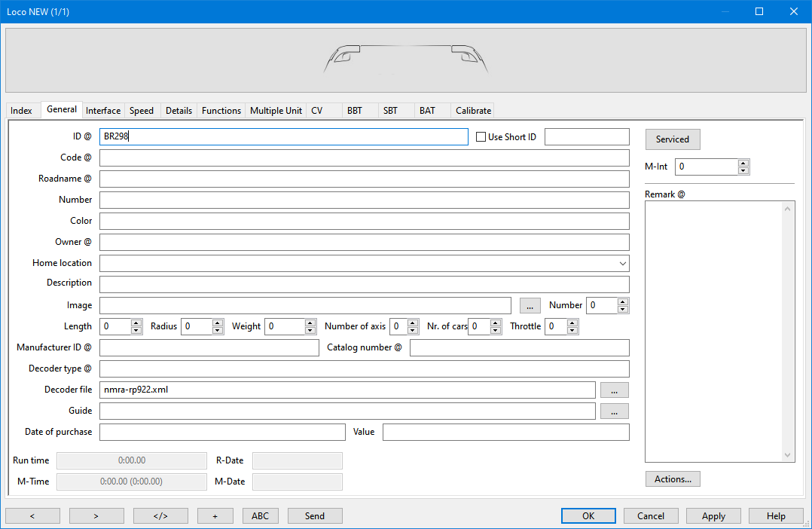
Task: Open XML editor with </> button
Action: 160,516
